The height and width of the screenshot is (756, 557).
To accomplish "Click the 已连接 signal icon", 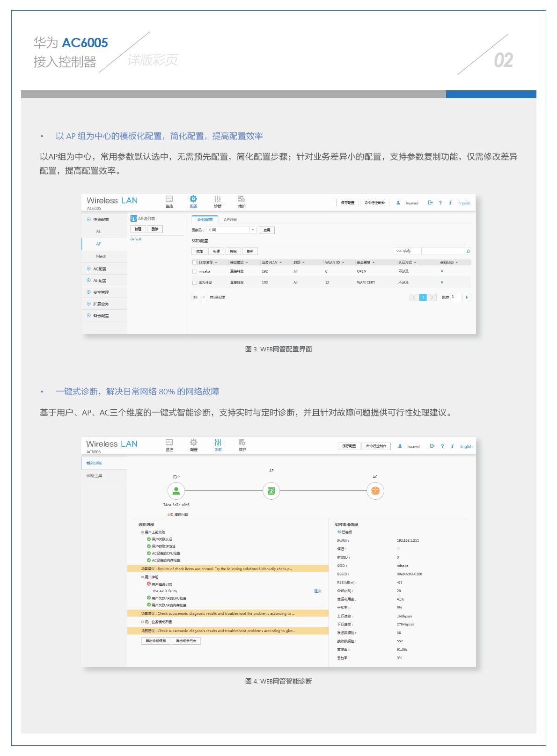I will click(x=339, y=532).
